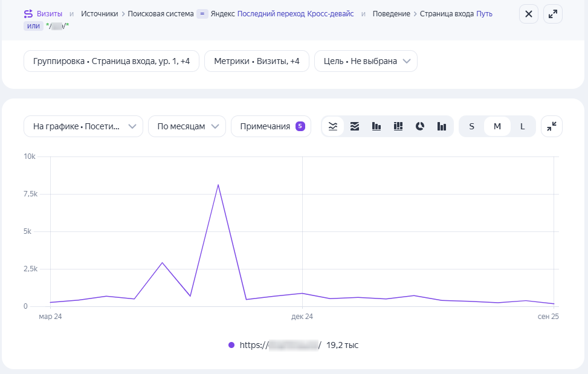Click the Последний переход attribution link

pyautogui.click(x=271, y=14)
